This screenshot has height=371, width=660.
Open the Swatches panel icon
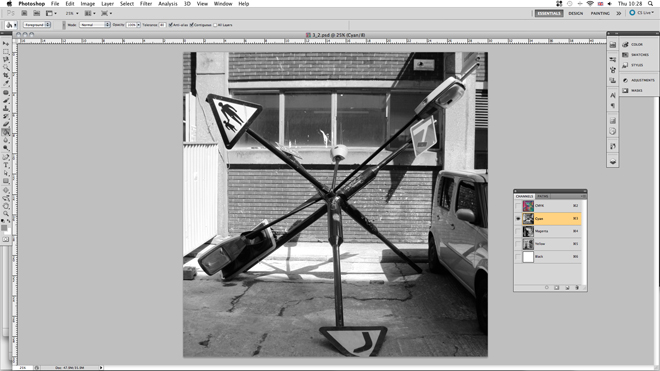625,55
